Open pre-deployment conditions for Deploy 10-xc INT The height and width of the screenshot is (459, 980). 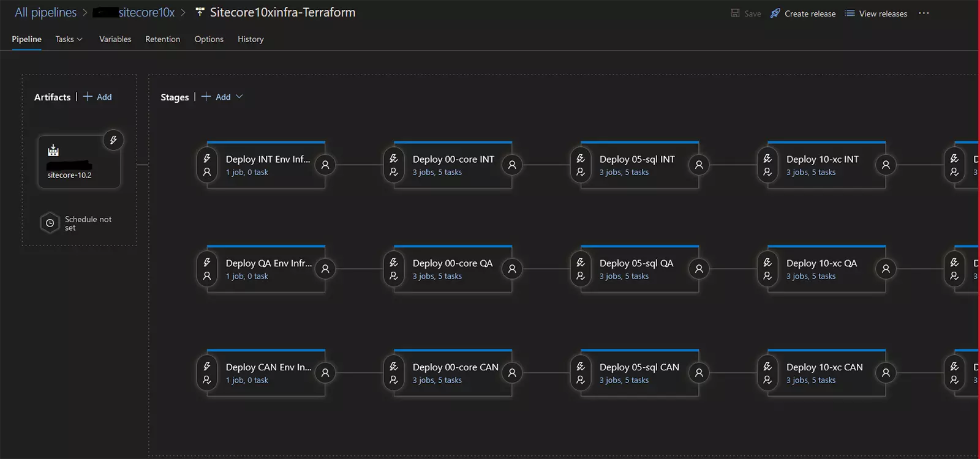pyautogui.click(x=767, y=165)
